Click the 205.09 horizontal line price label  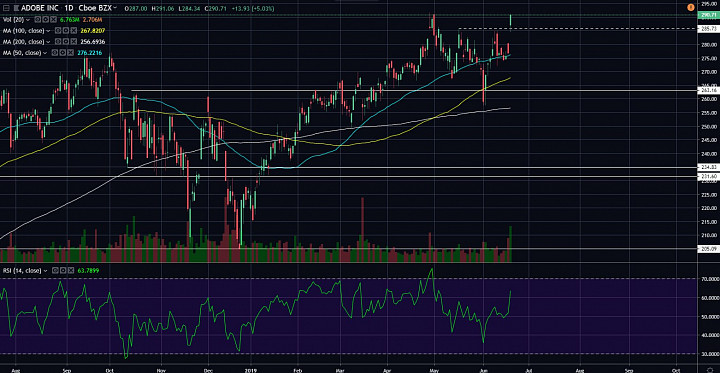[x=709, y=249]
